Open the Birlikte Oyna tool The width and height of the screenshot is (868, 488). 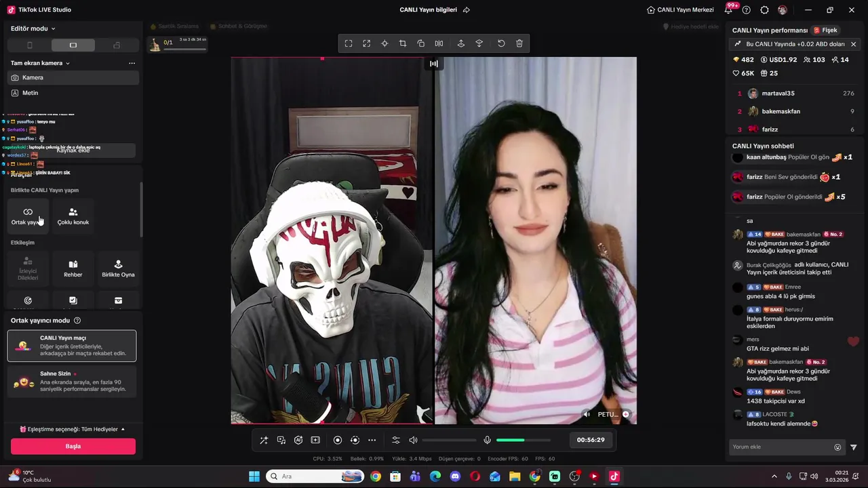coord(118,268)
